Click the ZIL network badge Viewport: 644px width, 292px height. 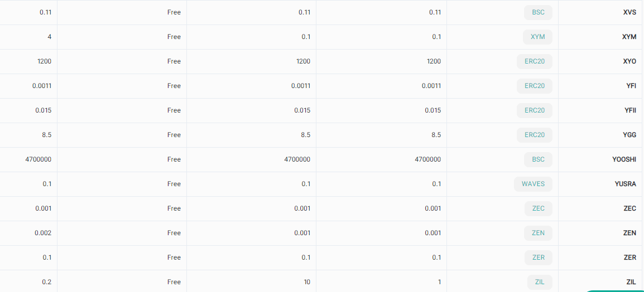coord(539,282)
